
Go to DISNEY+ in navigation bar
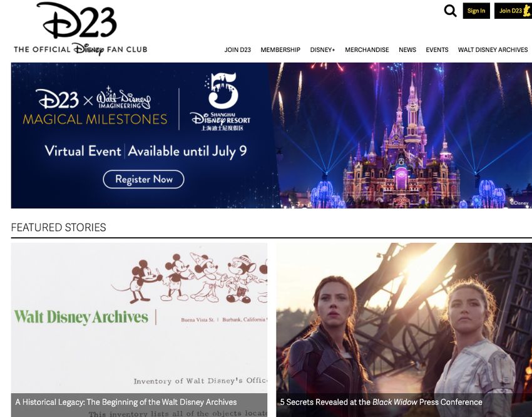[322, 50]
